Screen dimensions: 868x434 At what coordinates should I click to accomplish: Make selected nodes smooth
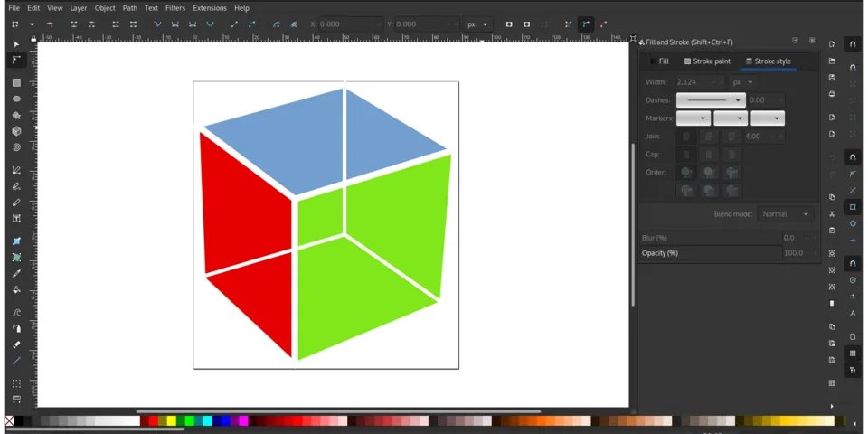[175, 24]
